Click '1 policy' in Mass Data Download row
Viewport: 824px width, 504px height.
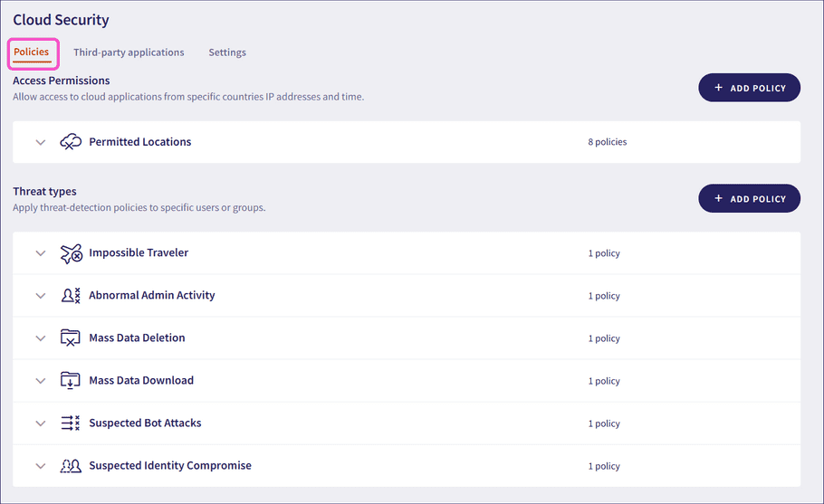(604, 381)
